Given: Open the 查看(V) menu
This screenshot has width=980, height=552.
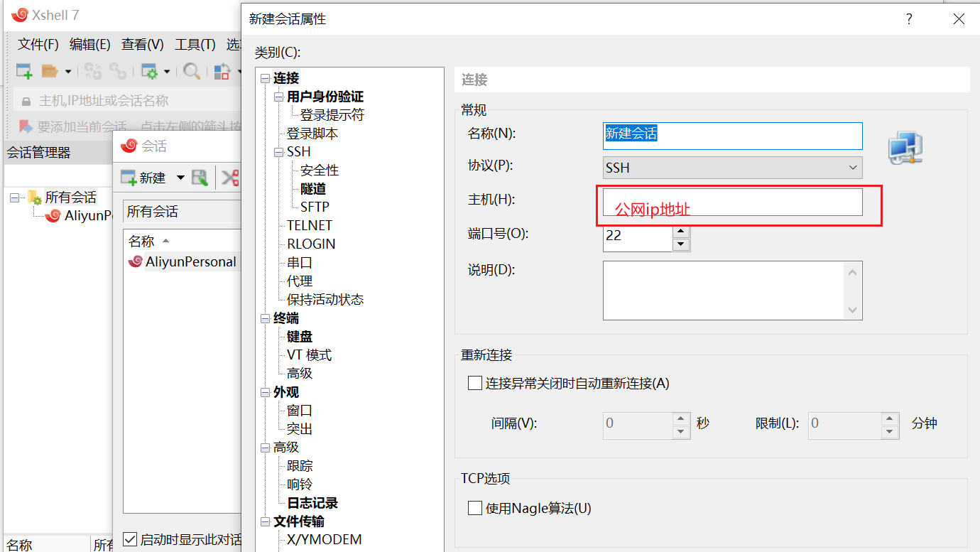Looking at the screenshot, I should coord(143,45).
